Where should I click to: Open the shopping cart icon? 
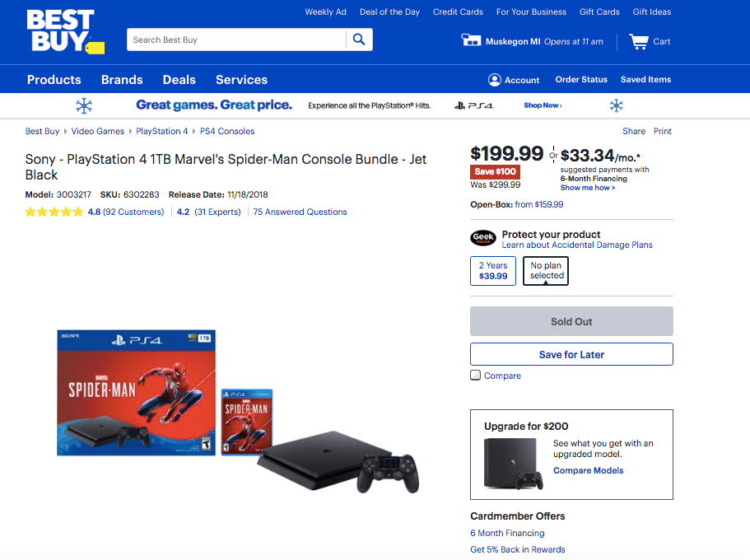(638, 41)
